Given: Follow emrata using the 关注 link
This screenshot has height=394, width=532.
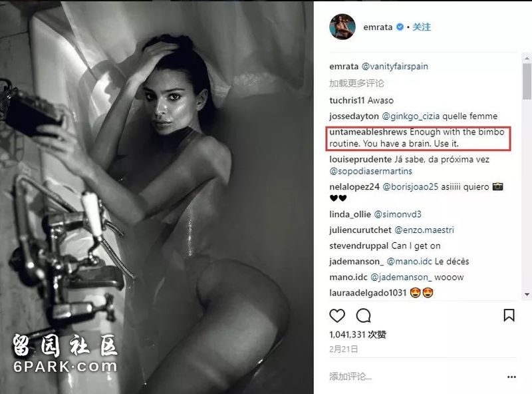Looking at the screenshot, I should 422,27.
